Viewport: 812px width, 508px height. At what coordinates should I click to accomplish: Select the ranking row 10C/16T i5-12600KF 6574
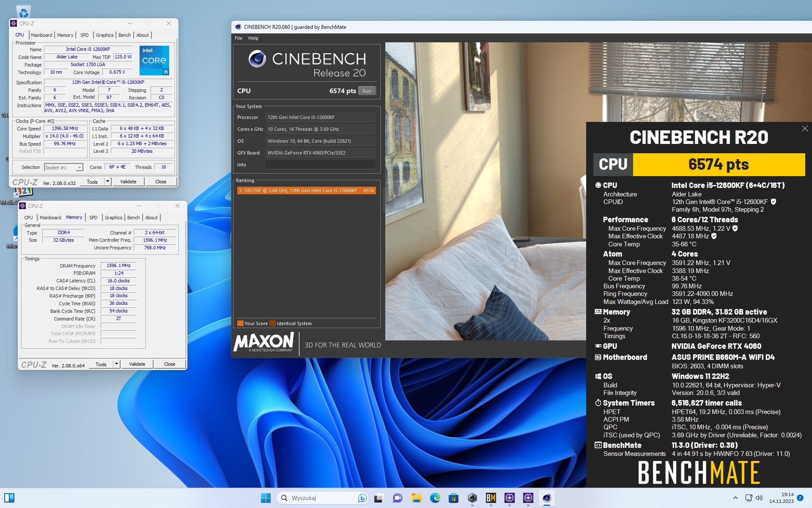306,190
